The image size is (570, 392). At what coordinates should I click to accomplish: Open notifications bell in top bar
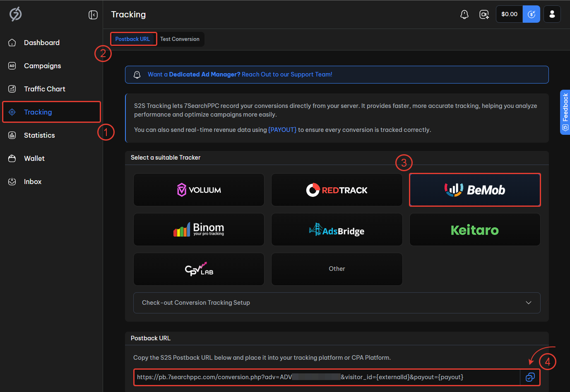coord(464,14)
